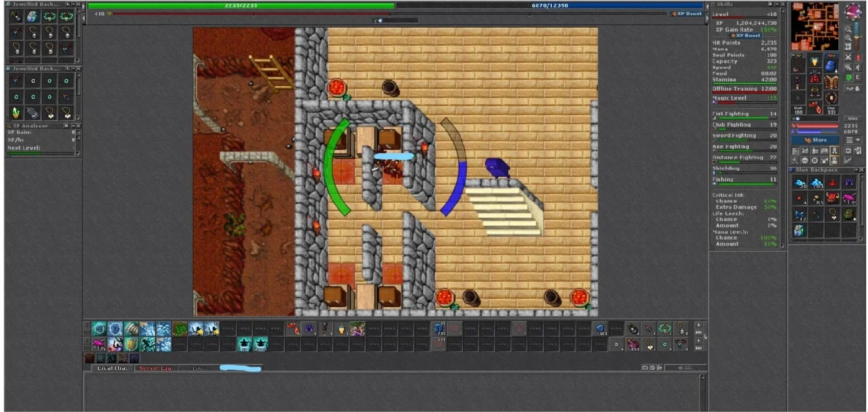Open the Loot chat tab
This screenshot has height=412, width=868.
pyautogui.click(x=198, y=368)
